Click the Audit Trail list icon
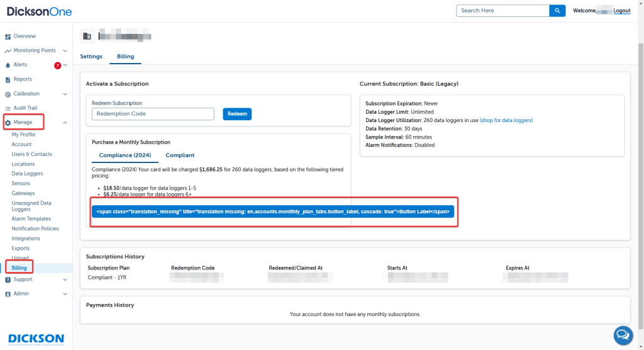The image size is (644, 350). [8, 108]
